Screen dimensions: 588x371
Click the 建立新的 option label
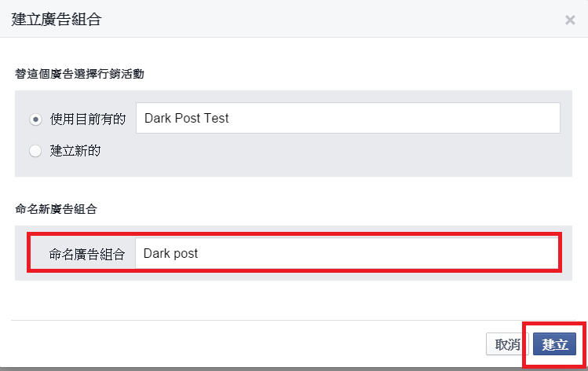(x=75, y=151)
